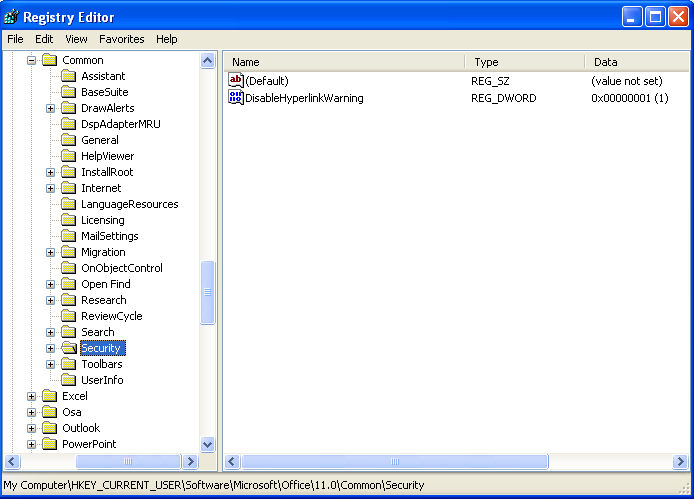Select the Excel key label
This screenshot has width=694, height=499.
pos(75,396)
